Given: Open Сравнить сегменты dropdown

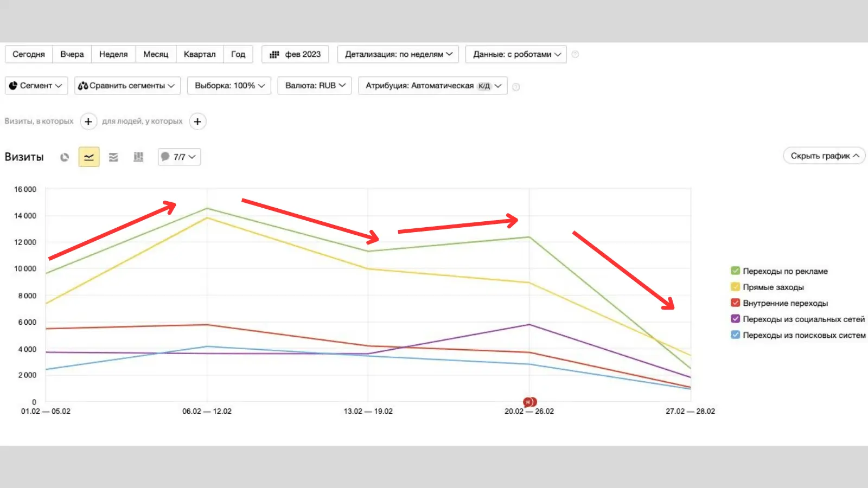Looking at the screenshot, I should point(127,86).
